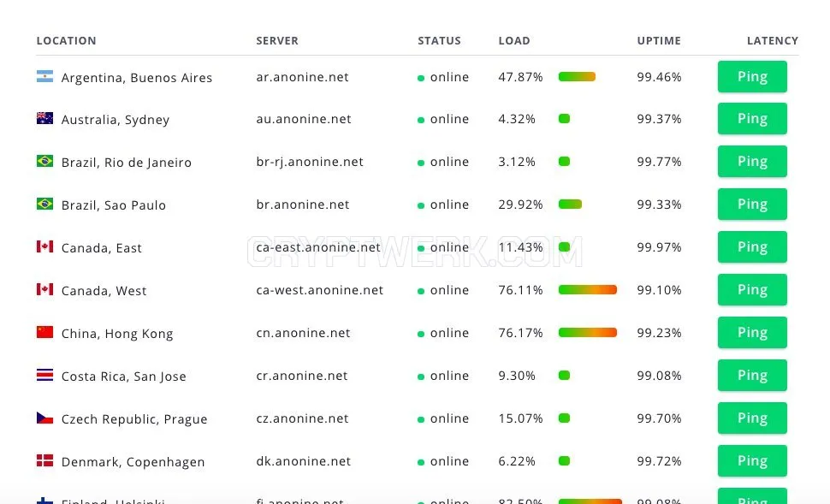Click the online status dot for ca-west.anonine.net
Image resolution: width=830 pixels, height=504 pixels.
click(x=421, y=291)
